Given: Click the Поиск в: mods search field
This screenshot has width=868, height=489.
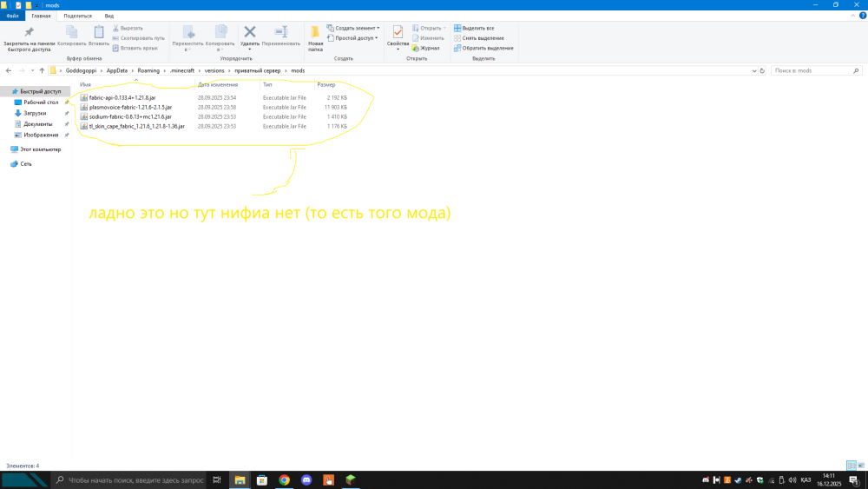Looking at the screenshot, I should (816, 71).
